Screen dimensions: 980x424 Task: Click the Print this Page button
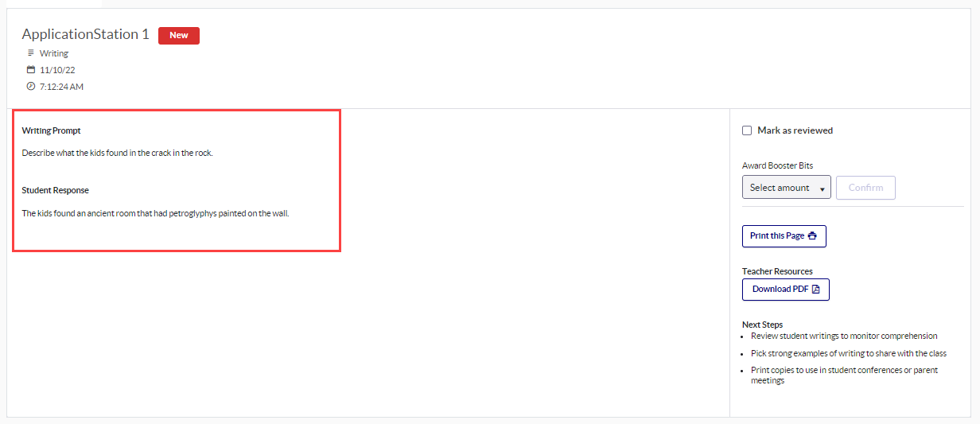784,236
